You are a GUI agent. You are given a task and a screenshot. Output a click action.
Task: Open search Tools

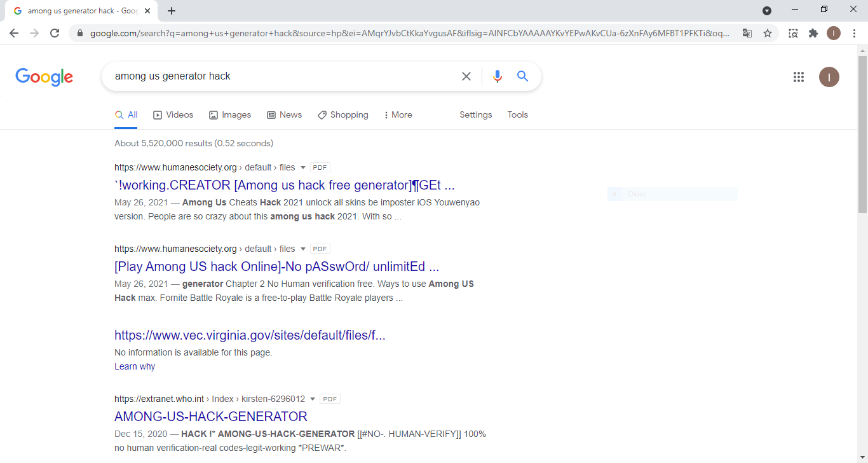(518, 115)
